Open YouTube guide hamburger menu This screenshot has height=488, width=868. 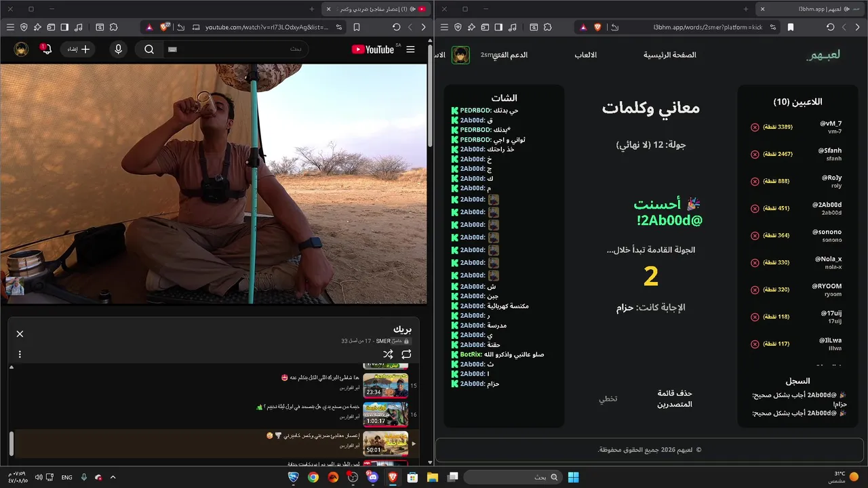410,49
